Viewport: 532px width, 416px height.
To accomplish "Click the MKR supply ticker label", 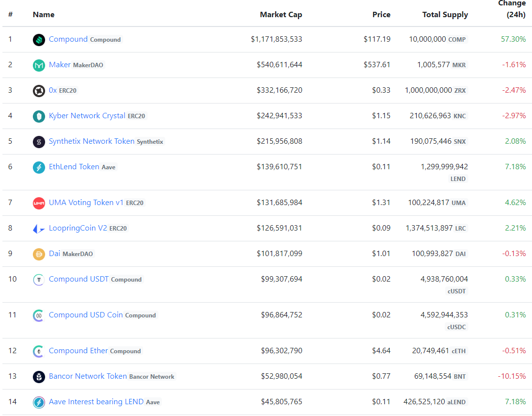I will [459, 65].
